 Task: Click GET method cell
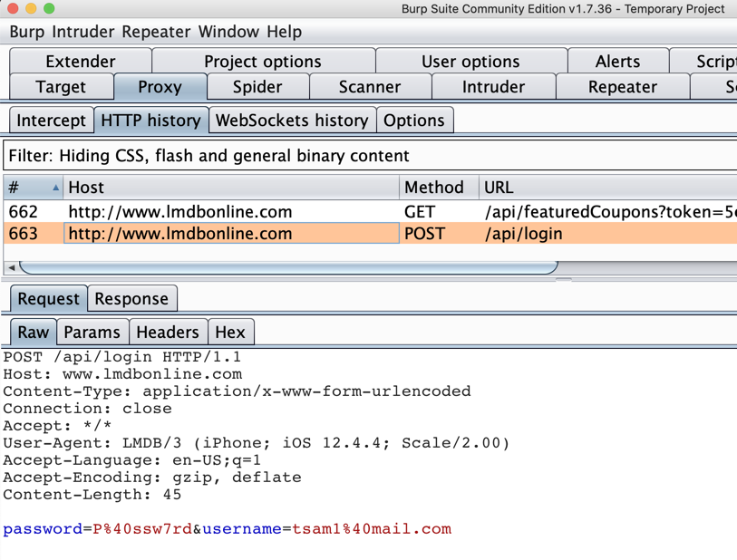(x=439, y=212)
